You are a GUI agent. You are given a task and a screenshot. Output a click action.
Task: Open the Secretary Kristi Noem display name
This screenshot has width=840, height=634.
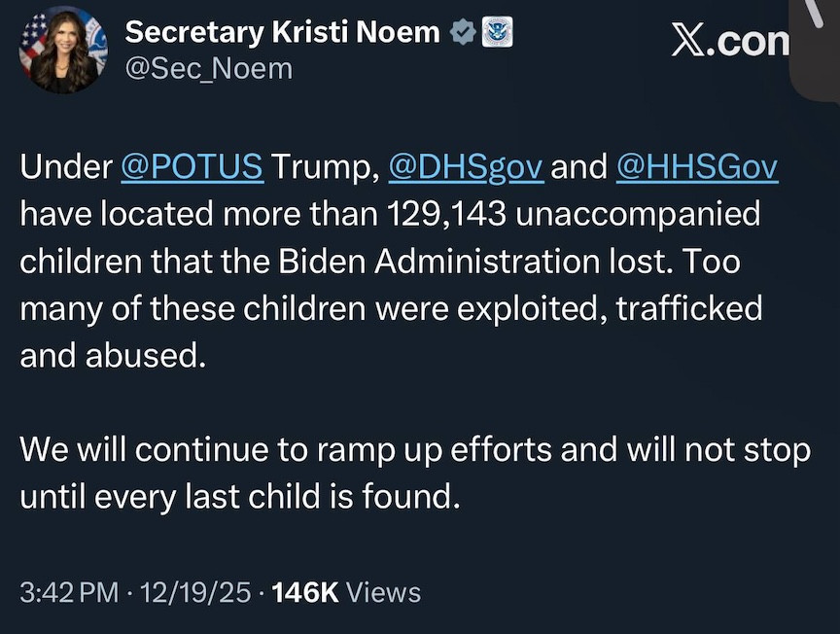282,32
